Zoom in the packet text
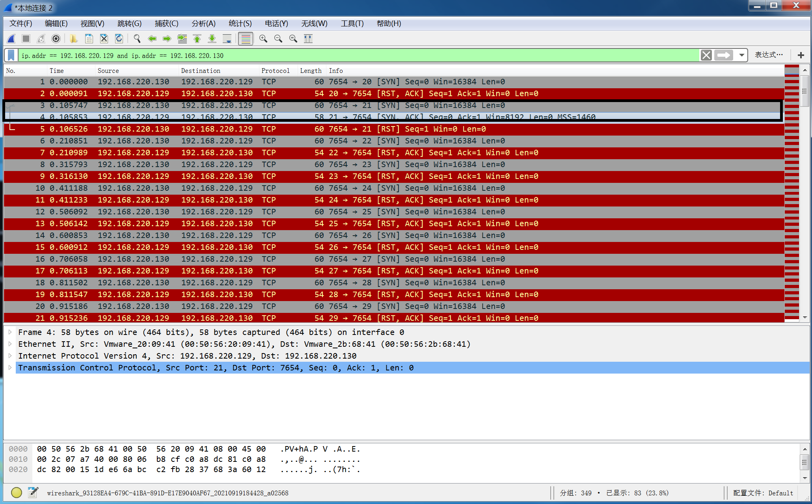Image resolution: width=812 pixels, height=504 pixels. click(x=263, y=39)
